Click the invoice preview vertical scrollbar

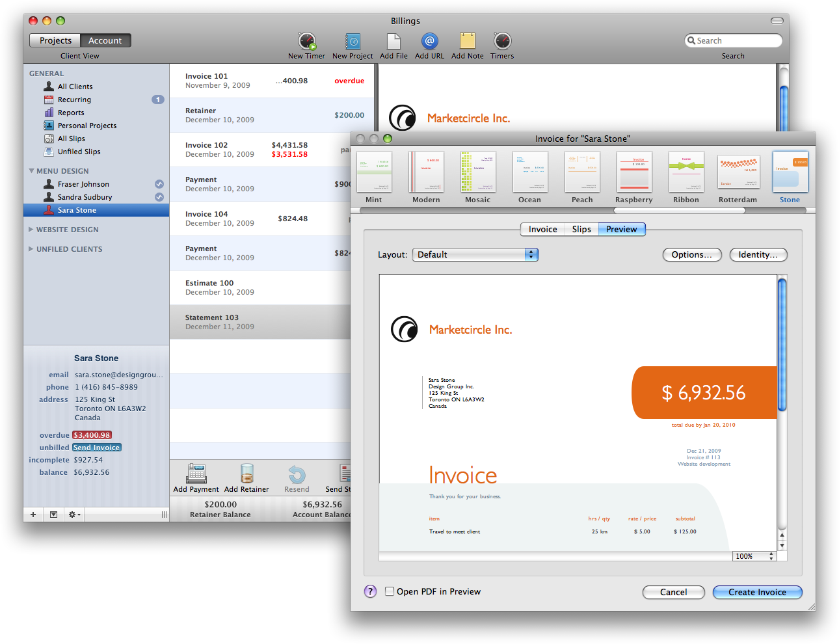pos(782,343)
